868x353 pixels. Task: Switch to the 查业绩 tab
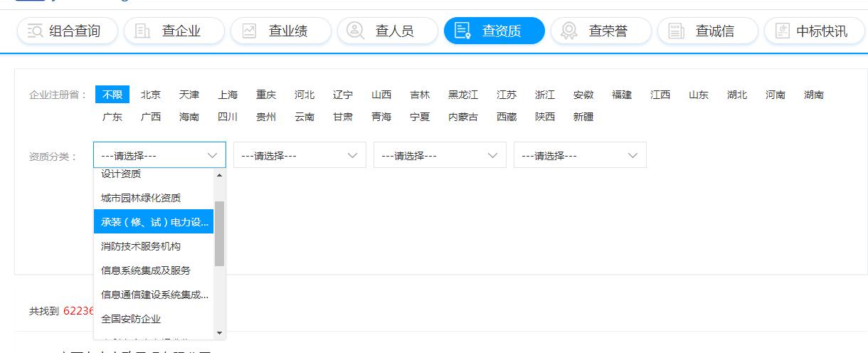pos(280,31)
